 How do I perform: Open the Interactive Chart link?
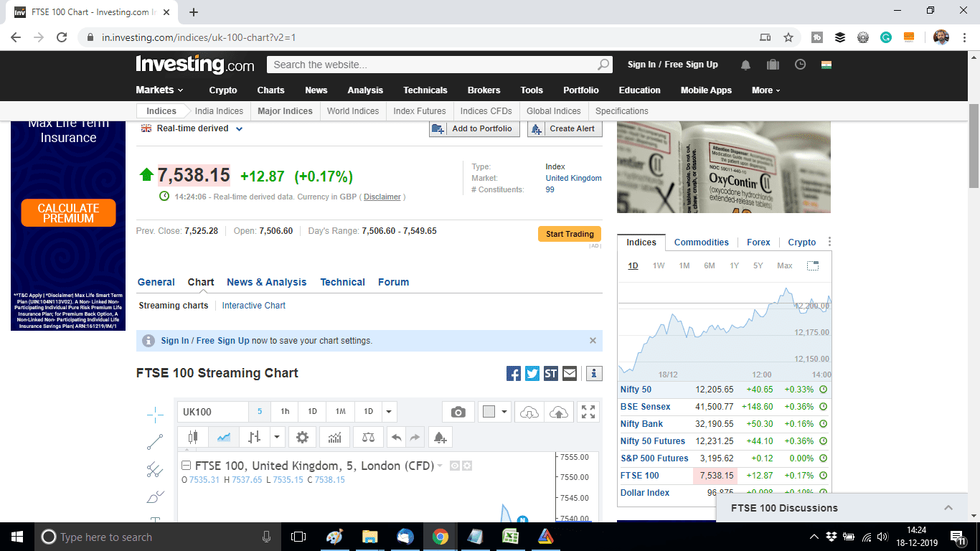pos(253,306)
